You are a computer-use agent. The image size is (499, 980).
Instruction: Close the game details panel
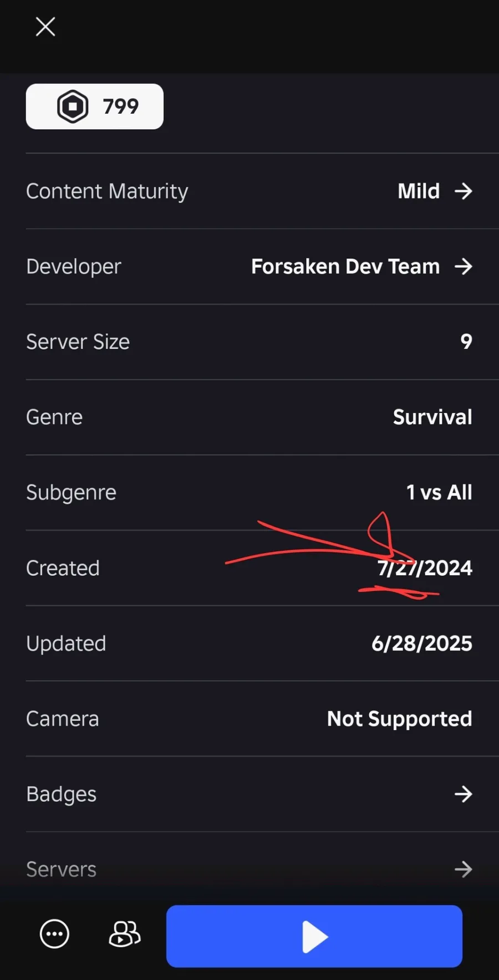(45, 26)
